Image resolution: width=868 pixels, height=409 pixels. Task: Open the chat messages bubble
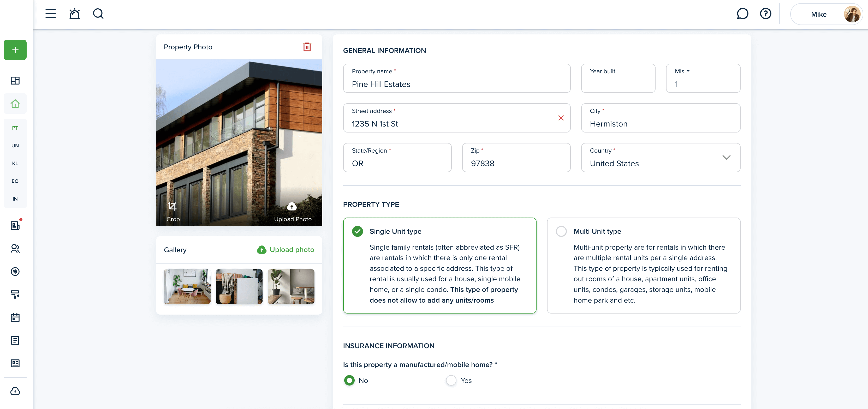tap(742, 14)
